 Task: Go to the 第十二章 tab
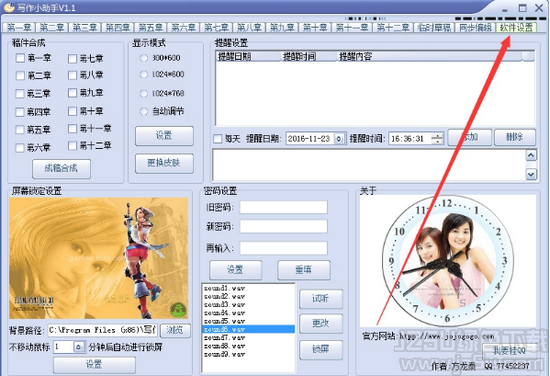point(393,27)
